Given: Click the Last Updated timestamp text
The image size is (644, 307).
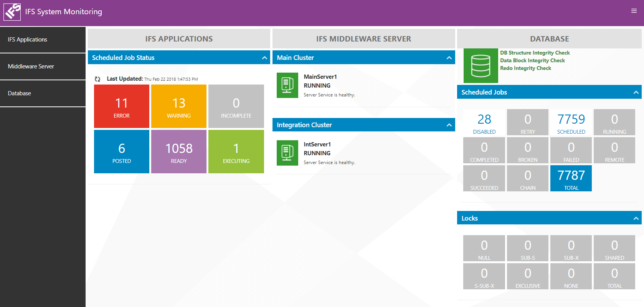Looking at the screenshot, I should coord(171,79).
